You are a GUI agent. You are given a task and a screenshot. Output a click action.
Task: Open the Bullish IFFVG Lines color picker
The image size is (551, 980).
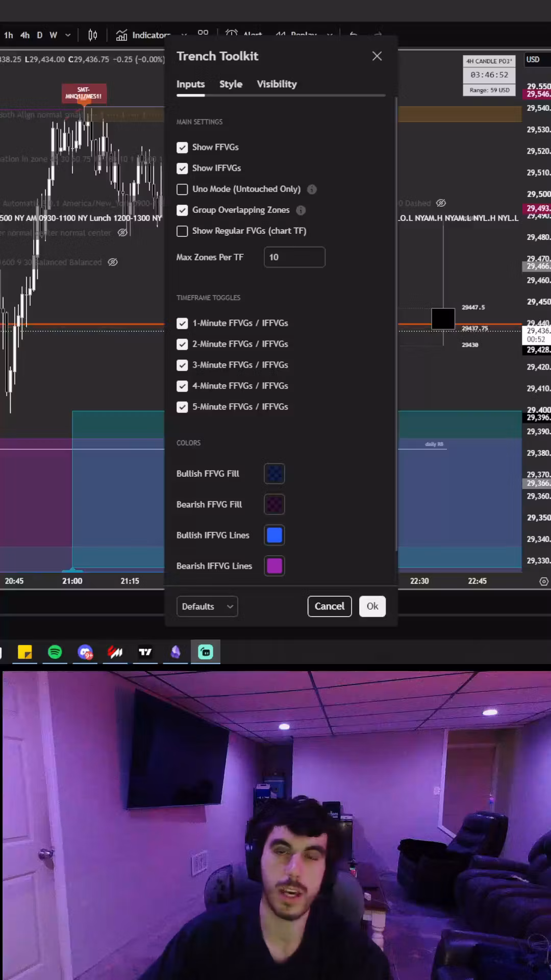[x=274, y=535]
